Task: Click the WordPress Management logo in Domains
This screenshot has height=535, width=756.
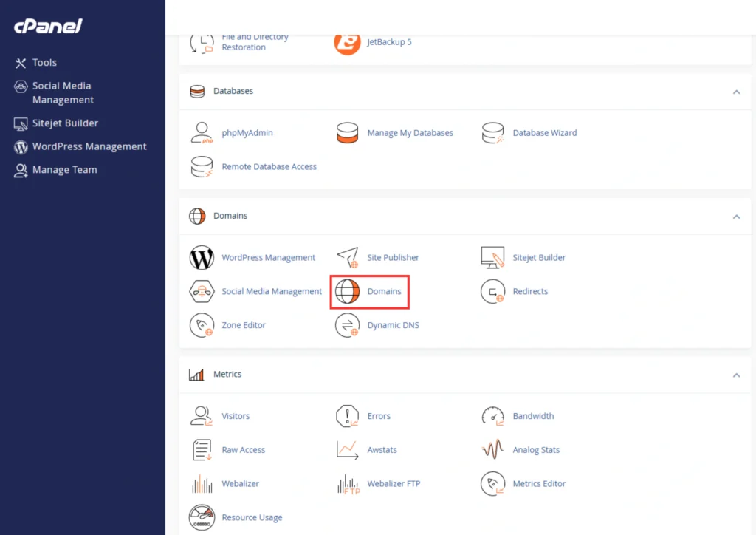Action: pyautogui.click(x=202, y=258)
